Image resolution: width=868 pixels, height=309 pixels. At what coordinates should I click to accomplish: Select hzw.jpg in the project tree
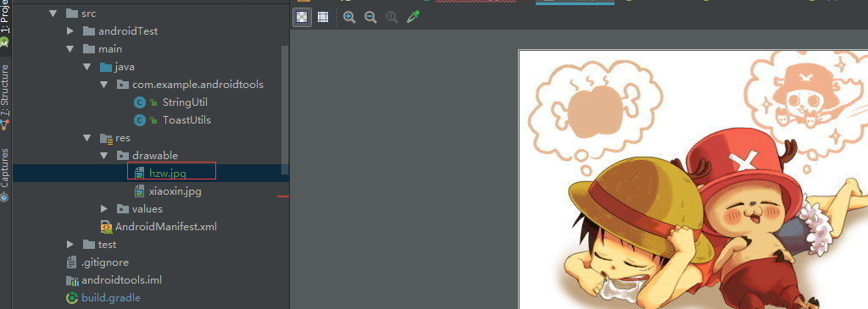pyautogui.click(x=168, y=173)
